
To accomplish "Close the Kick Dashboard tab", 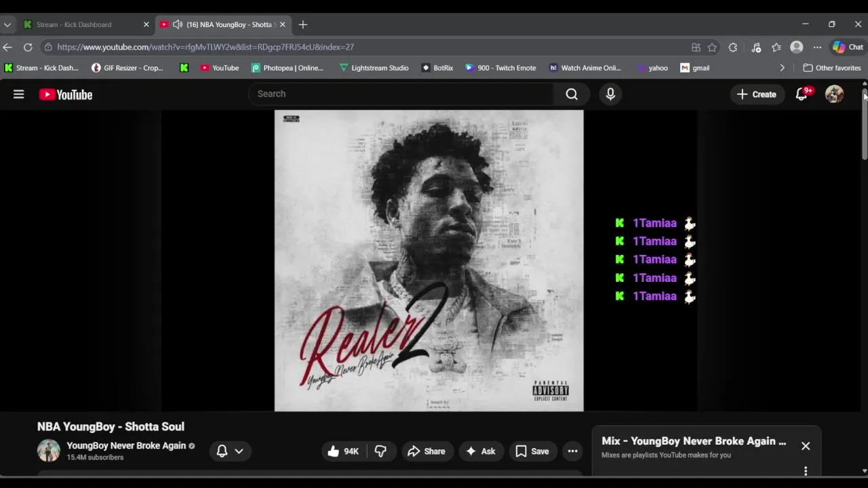I will (146, 24).
